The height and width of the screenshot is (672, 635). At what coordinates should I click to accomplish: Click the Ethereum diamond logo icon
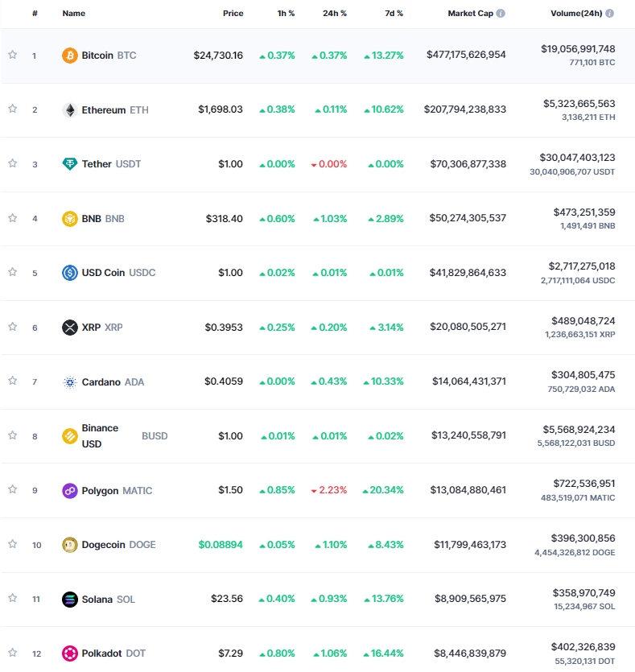coord(70,110)
